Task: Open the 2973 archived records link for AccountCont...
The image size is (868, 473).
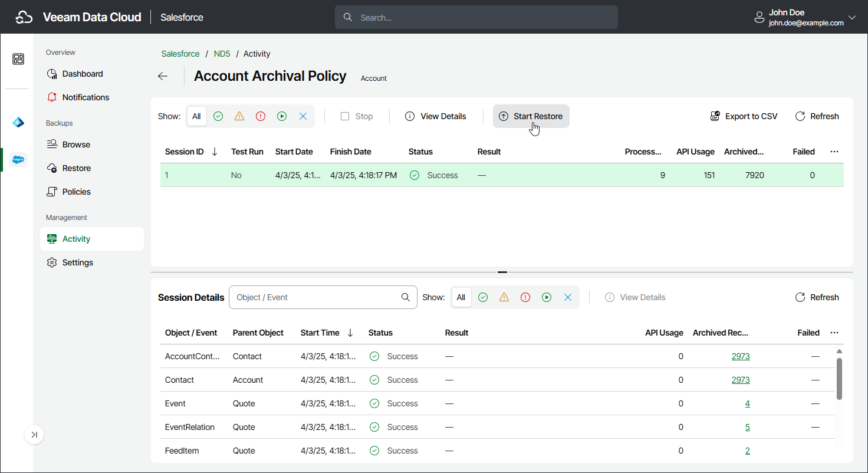Action: [x=741, y=356]
